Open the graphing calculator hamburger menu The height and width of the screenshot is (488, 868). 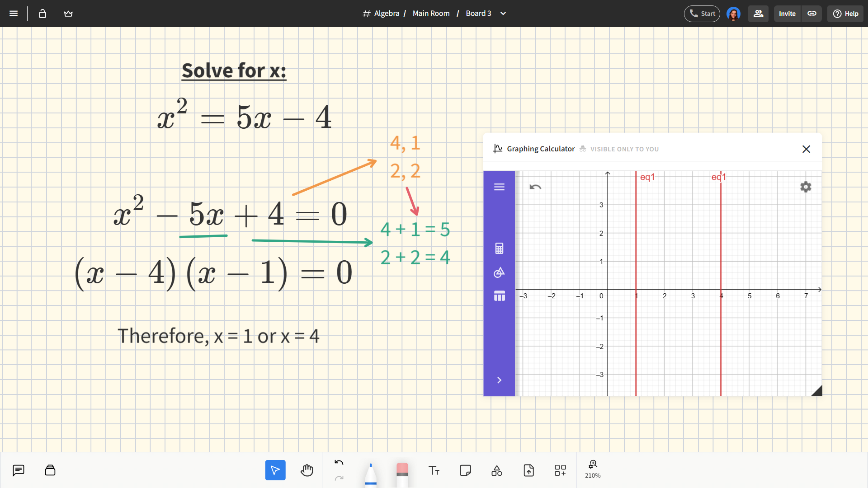tap(499, 187)
